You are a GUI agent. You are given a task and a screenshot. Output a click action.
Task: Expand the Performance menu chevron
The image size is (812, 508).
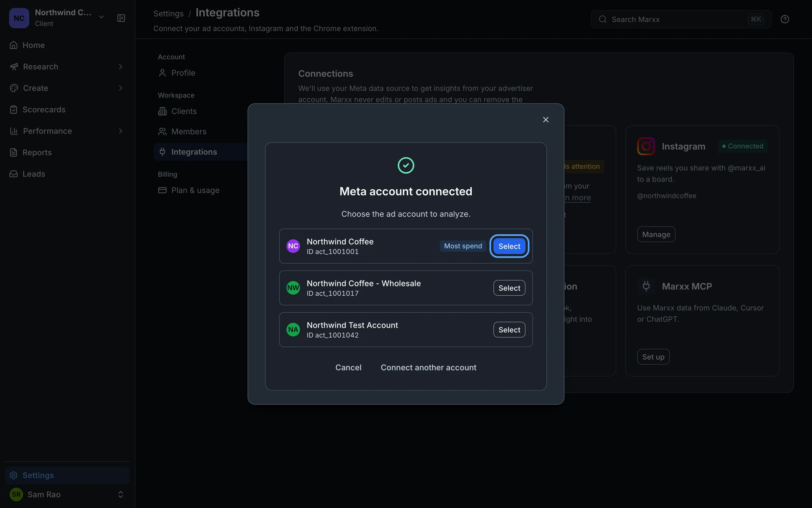pos(120,131)
